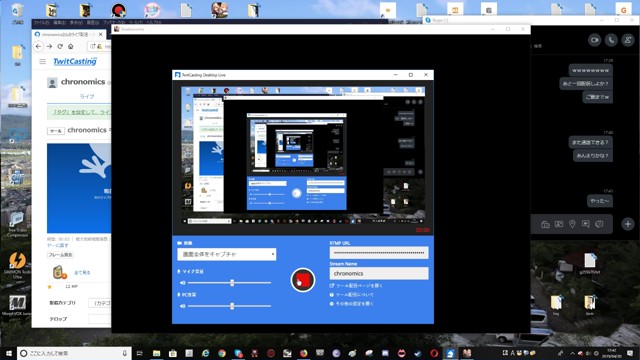The width and height of the screenshot is (640, 360).
Task: Mute the microphone speaker icon
Action: 182,282
